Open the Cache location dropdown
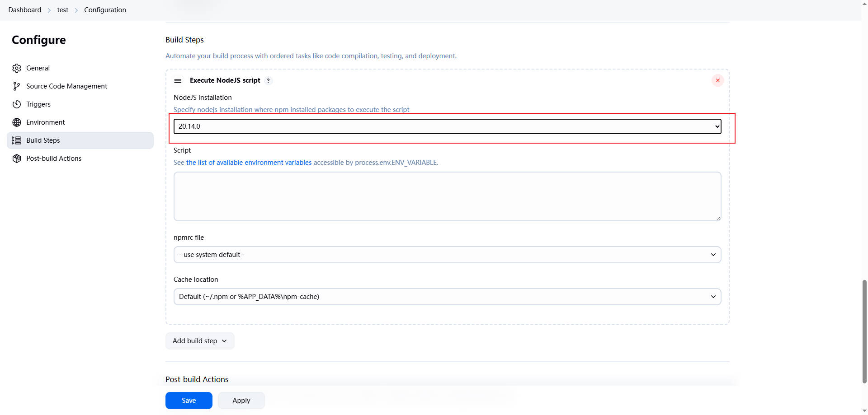This screenshot has width=868, height=415. tap(447, 297)
